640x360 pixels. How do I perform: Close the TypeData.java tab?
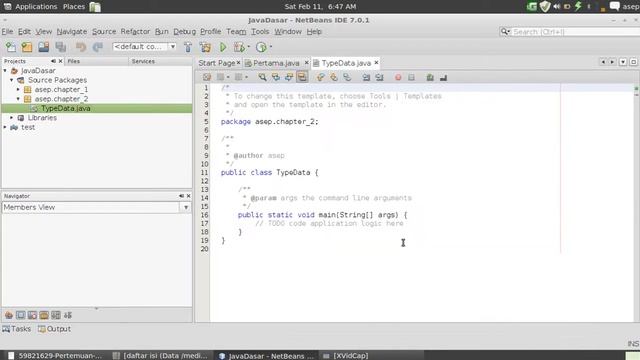click(x=376, y=63)
